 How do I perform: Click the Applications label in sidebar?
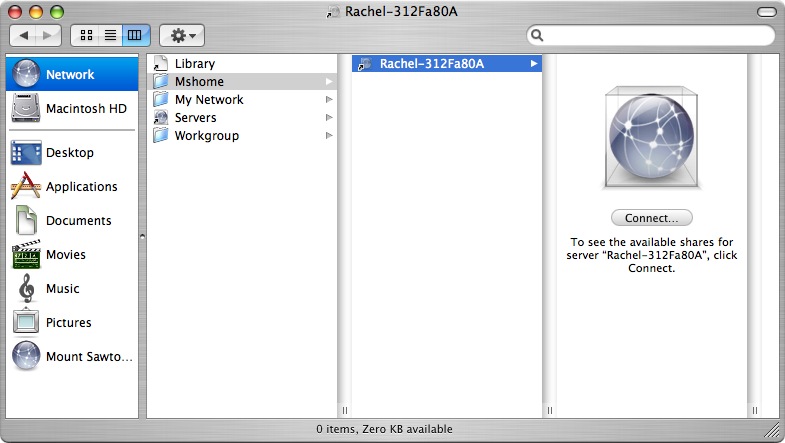click(82, 187)
